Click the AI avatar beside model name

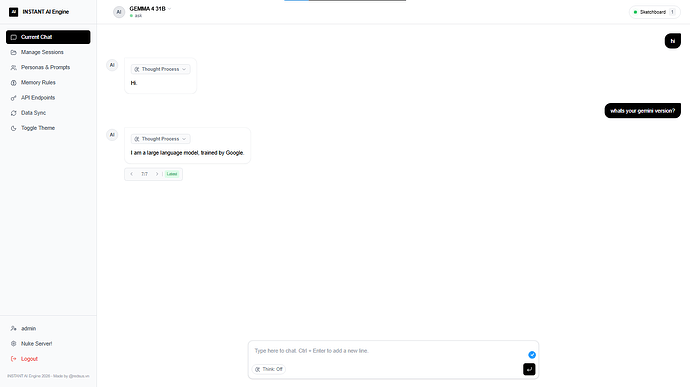(119, 12)
